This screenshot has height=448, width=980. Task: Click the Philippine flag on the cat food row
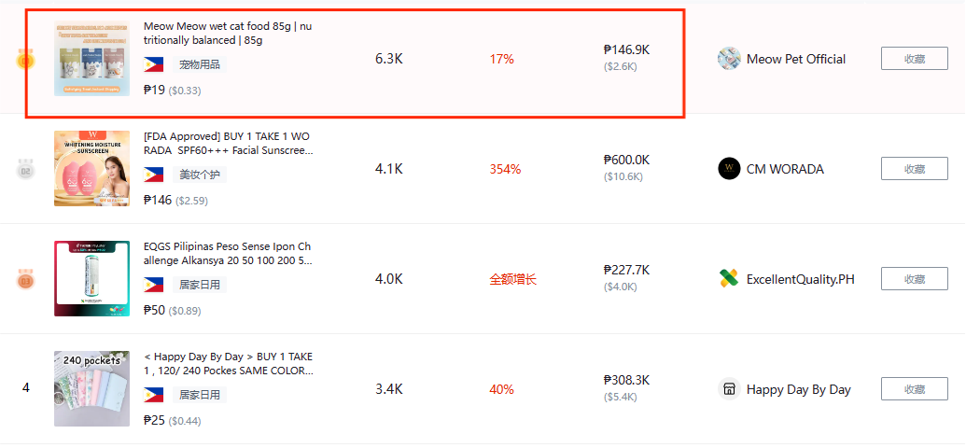click(x=154, y=64)
